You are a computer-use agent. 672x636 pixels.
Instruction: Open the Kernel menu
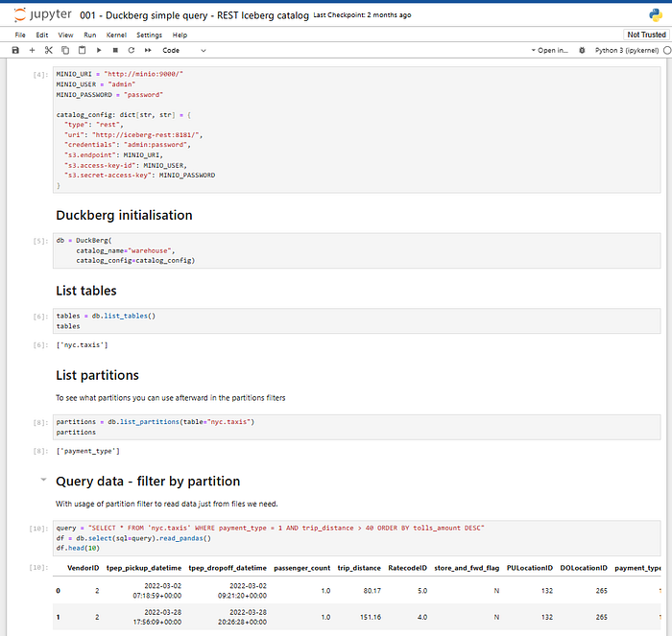116,35
